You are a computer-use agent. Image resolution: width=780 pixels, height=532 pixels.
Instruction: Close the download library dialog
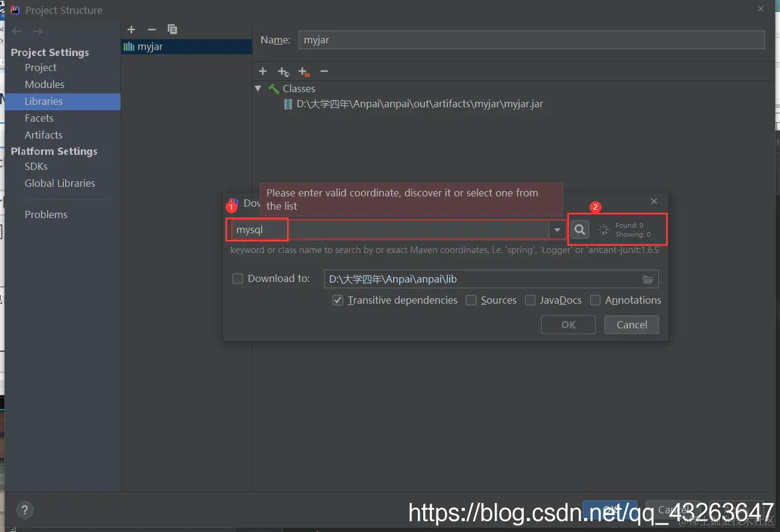coord(654,201)
